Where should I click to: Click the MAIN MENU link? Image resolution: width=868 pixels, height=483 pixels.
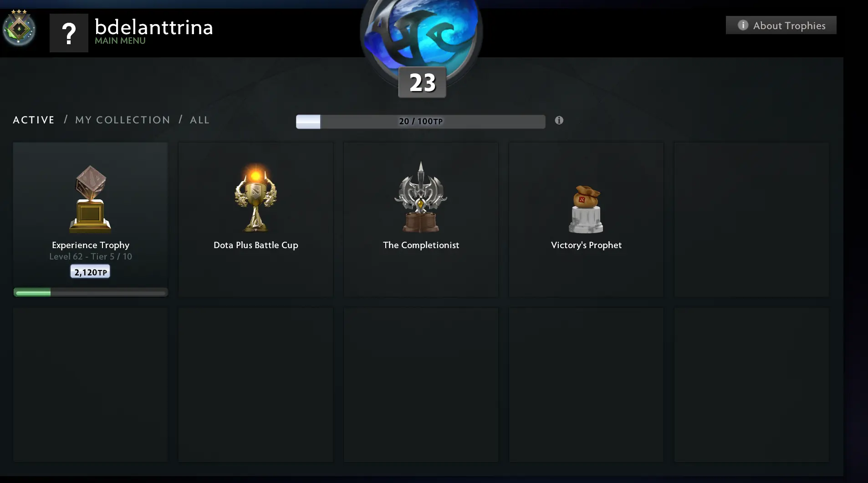(120, 41)
